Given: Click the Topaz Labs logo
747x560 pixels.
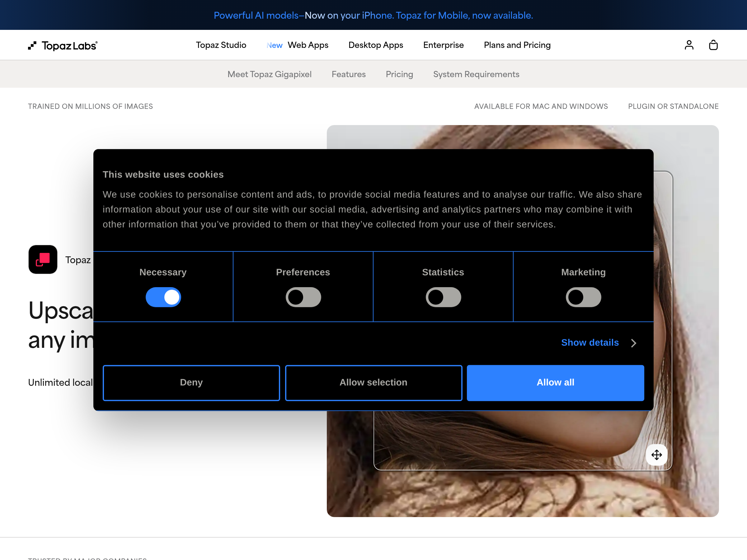Looking at the screenshot, I should pos(63,45).
